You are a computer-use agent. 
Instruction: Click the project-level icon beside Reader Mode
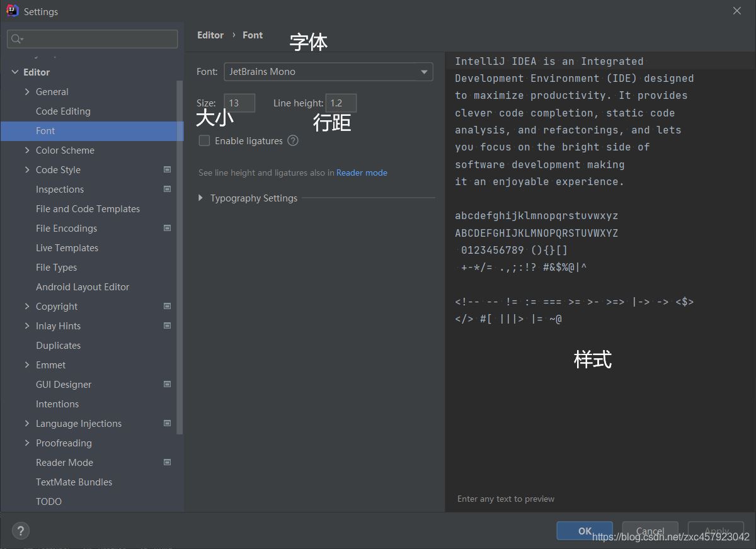pos(167,462)
